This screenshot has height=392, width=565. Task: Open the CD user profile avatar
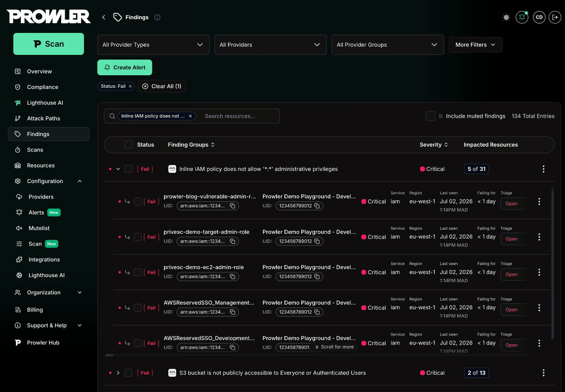[x=539, y=17]
